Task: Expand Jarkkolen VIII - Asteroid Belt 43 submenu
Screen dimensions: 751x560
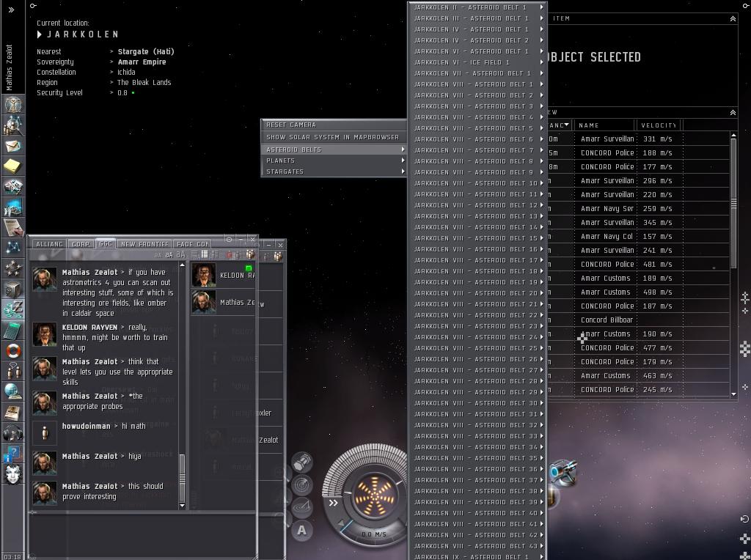Action: (x=478, y=546)
